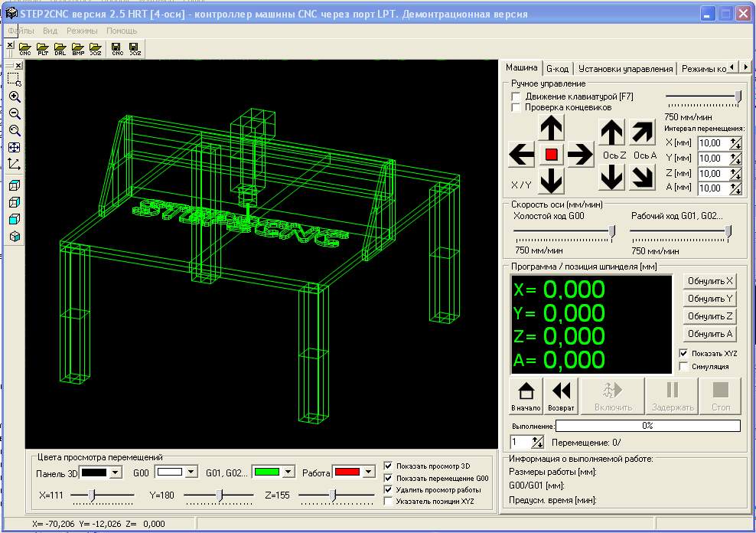Open PLT file toolbar icon

tap(43, 49)
